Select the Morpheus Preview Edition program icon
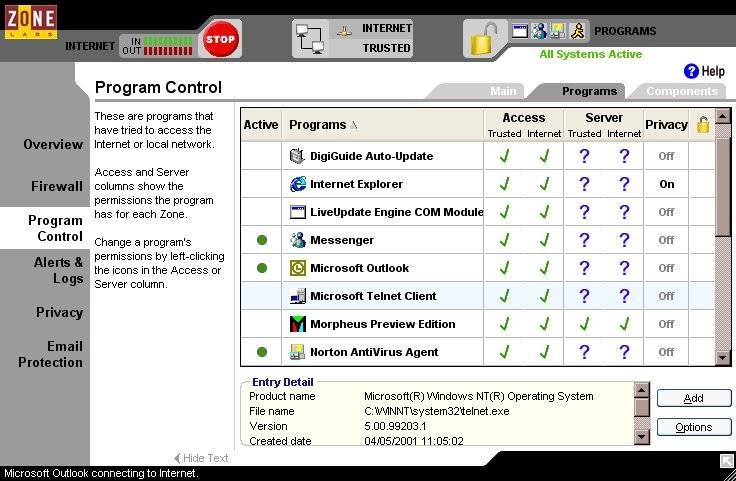This screenshot has height=481, width=736. click(x=298, y=324)
